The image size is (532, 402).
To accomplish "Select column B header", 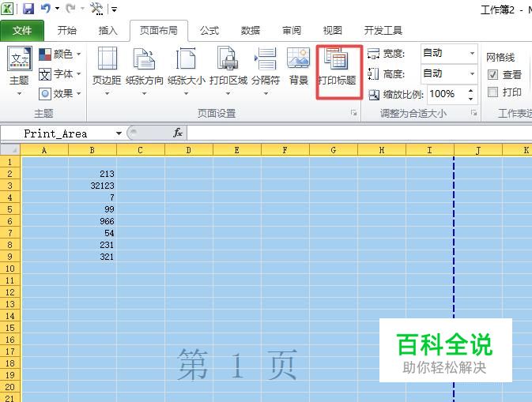I will point(92,150).
